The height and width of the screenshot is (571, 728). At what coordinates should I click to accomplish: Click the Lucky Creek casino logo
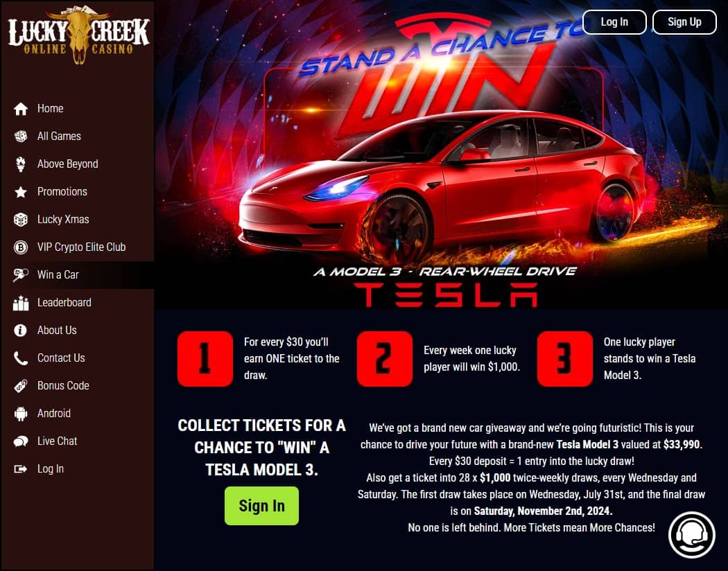(78, 35)
